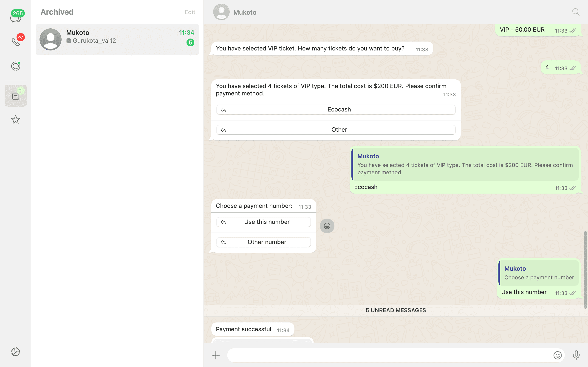Open Mukoto contact profile avatar in header

click(221, 12)
